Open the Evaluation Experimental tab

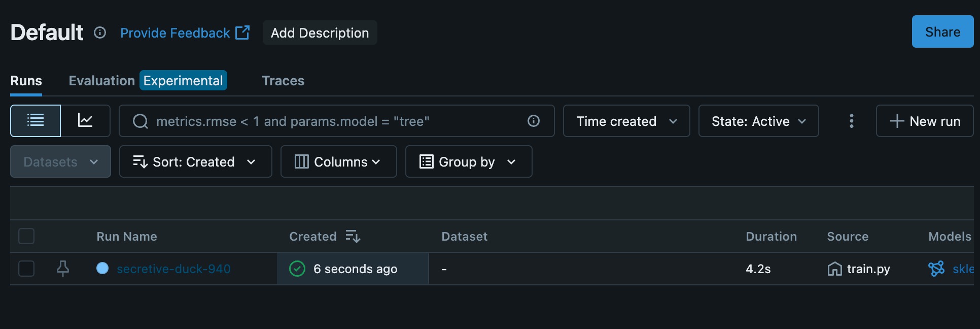click(x=148, y=81)
